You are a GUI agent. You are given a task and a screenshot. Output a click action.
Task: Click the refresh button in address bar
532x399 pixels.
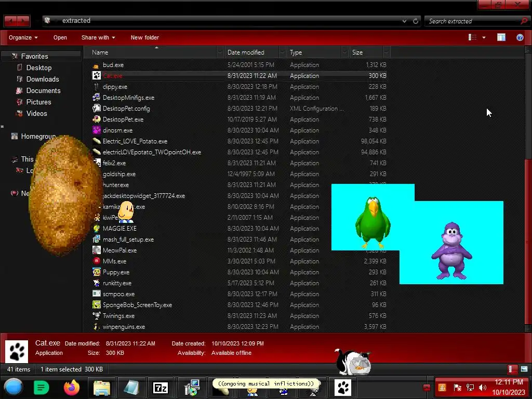point(416,21)
